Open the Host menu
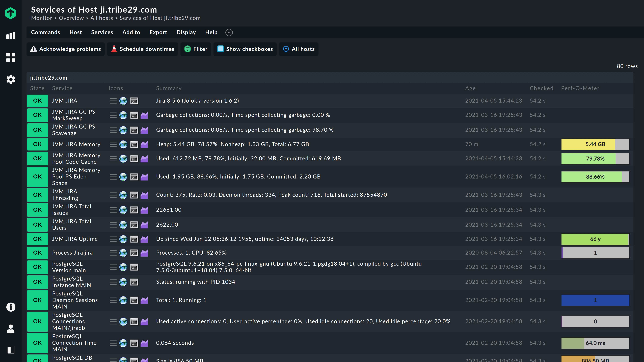 (x=75, y=33)
